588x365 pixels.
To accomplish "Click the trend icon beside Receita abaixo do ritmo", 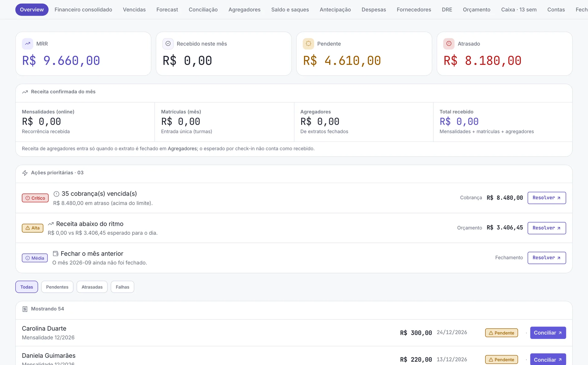I will click(x=51, y=224).
